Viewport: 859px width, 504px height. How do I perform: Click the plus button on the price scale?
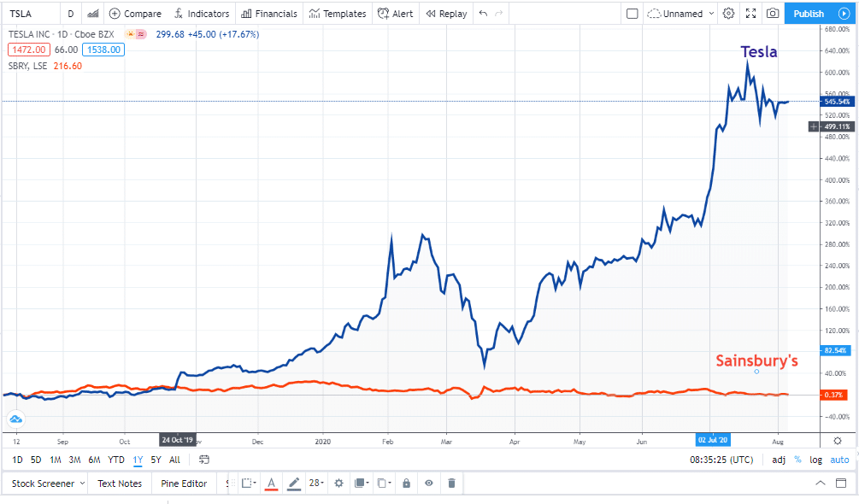pyautogui.click(x=814, y=126)
